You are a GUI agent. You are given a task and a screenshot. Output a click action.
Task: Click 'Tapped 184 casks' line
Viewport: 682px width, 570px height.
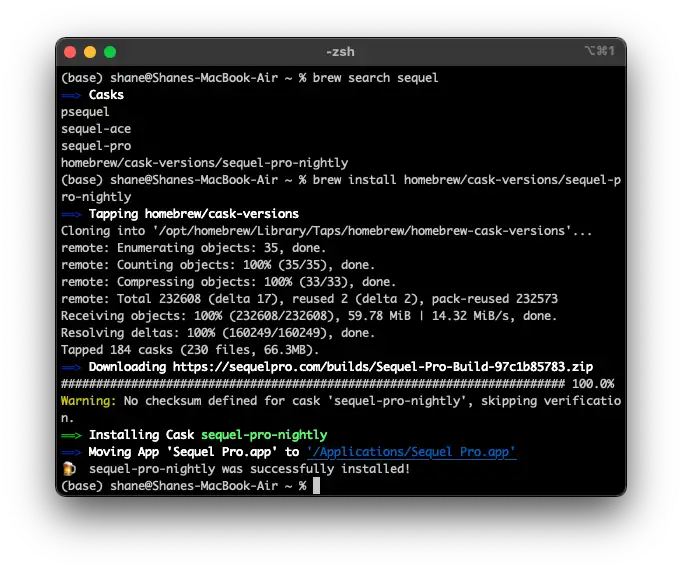[190, 350]
